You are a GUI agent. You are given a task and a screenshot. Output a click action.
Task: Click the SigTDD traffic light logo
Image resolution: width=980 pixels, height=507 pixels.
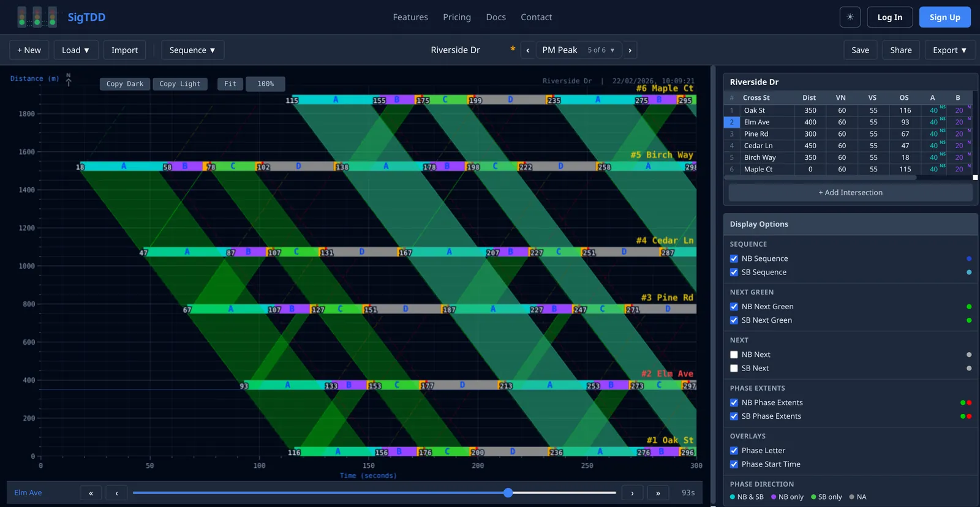(37, 17)
